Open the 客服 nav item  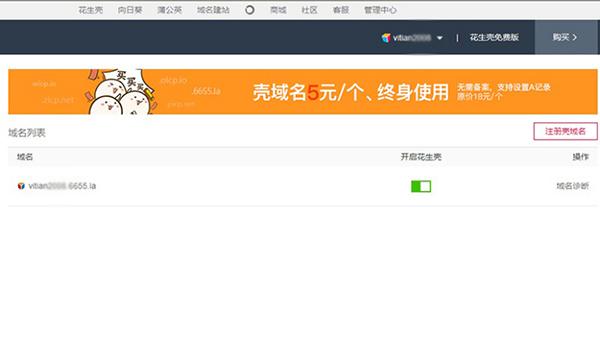pyautogui.click(x=341, y=10)
